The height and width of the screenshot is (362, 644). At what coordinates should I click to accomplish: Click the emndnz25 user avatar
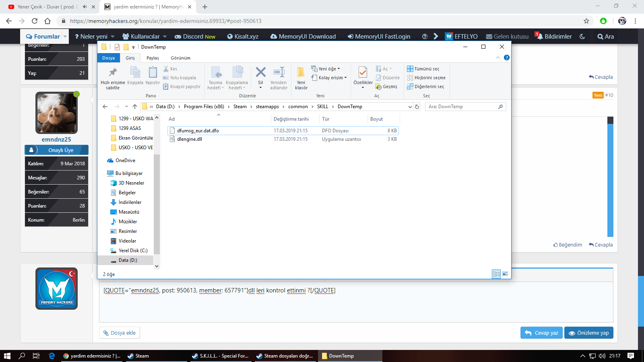pyautogui.click(x=56, y=113)
